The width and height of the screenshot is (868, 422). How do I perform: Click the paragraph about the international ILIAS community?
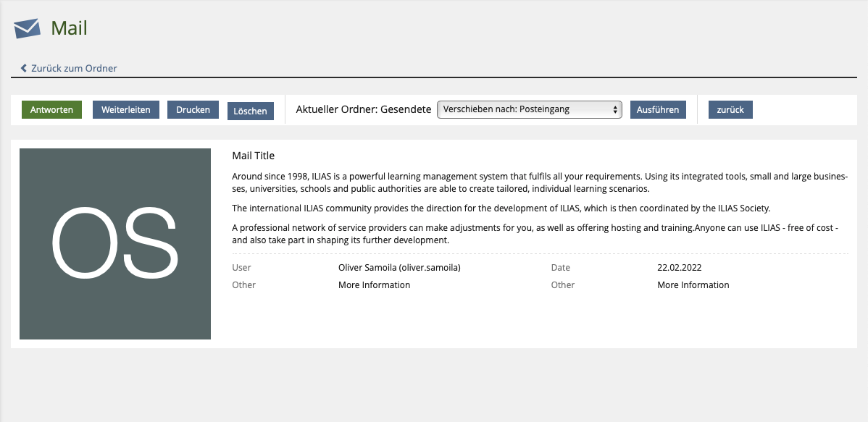(x=501, y=208)
